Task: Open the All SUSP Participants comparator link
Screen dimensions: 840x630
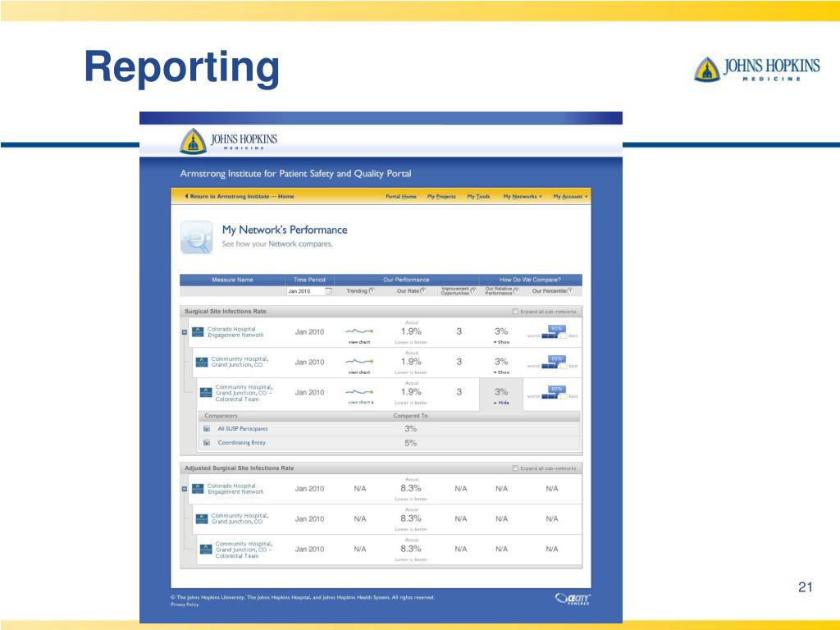Action: [243, 428]
